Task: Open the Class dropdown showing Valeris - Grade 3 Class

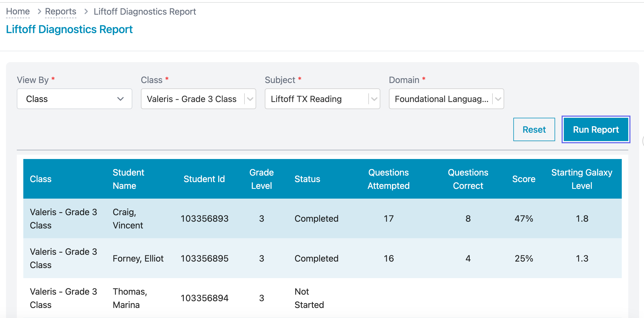Action: [198, 99]
